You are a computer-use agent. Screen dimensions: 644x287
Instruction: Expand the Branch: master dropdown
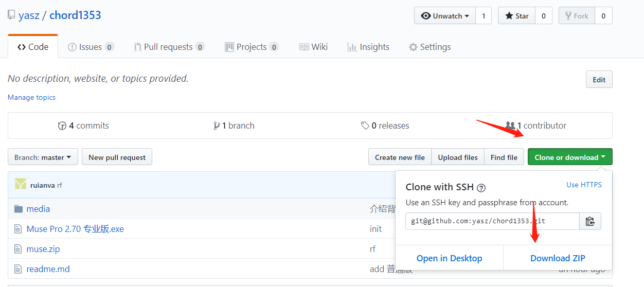[x=43, y=157]
